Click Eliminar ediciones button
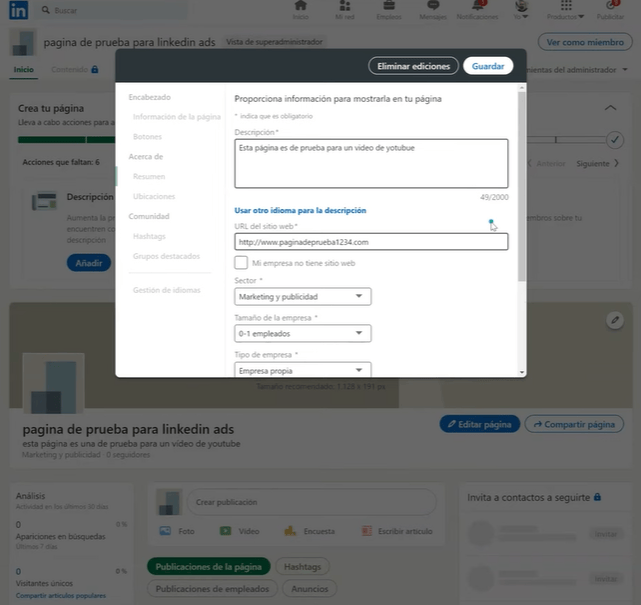 click(x=413, y=66)
